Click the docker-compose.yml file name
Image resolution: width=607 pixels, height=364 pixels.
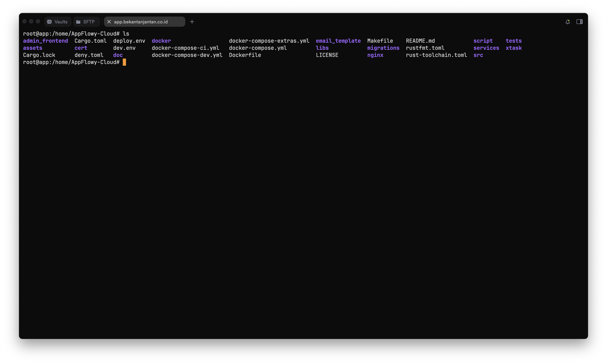(x=258, y=48)
